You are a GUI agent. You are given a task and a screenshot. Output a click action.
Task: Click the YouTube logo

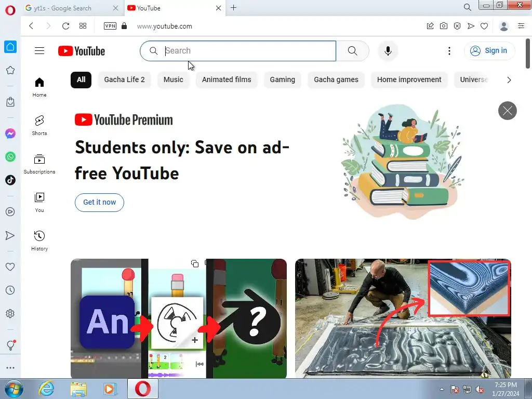click(x=82, y=51)
